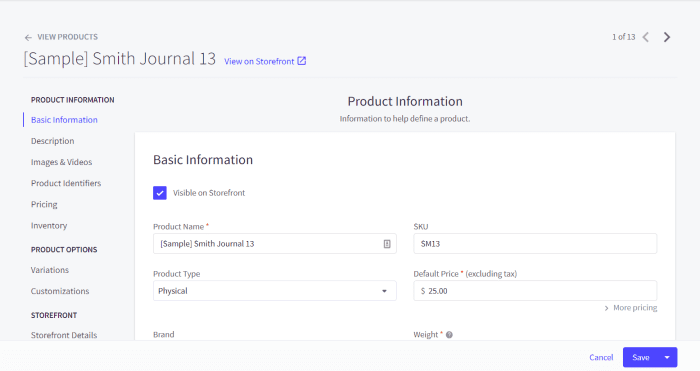The width and height of the screenshot is (700, 371).
Task: Open Customizations under Product Options
Action: point(60,291)
